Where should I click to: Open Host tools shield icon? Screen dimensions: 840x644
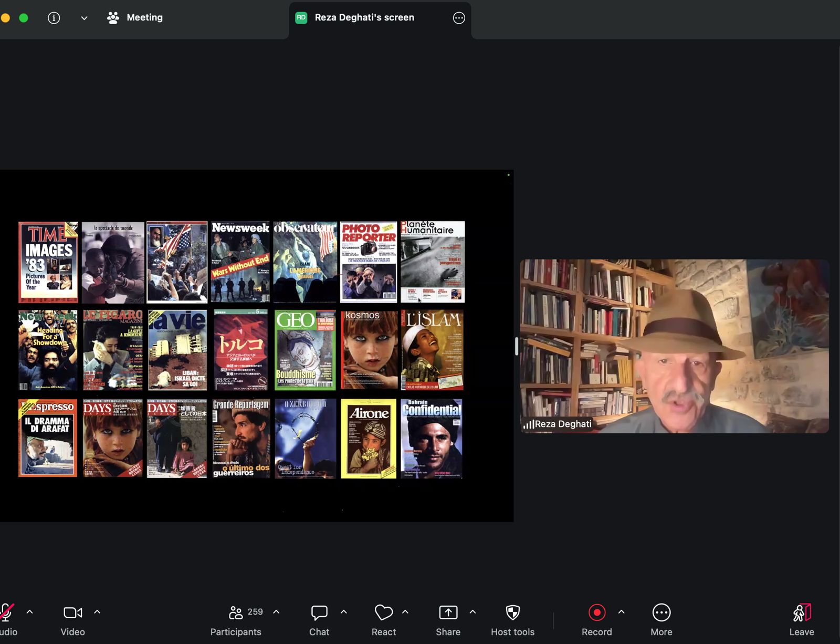coord(513,612)
